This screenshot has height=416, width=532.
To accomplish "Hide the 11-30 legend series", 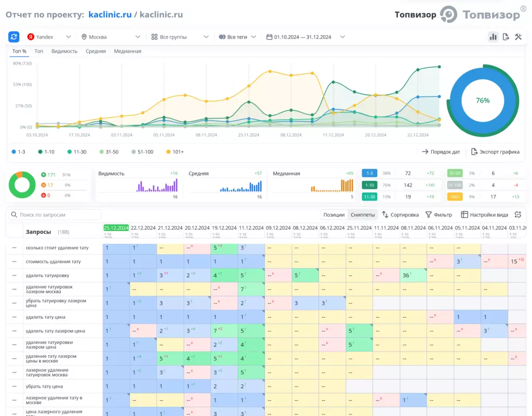I will click(x=77, y=152).
